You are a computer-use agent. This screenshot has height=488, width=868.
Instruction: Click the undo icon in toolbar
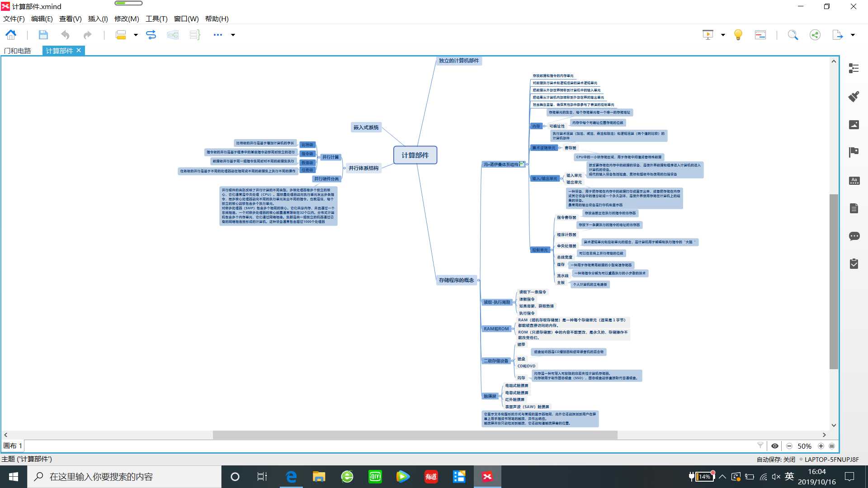65,34
